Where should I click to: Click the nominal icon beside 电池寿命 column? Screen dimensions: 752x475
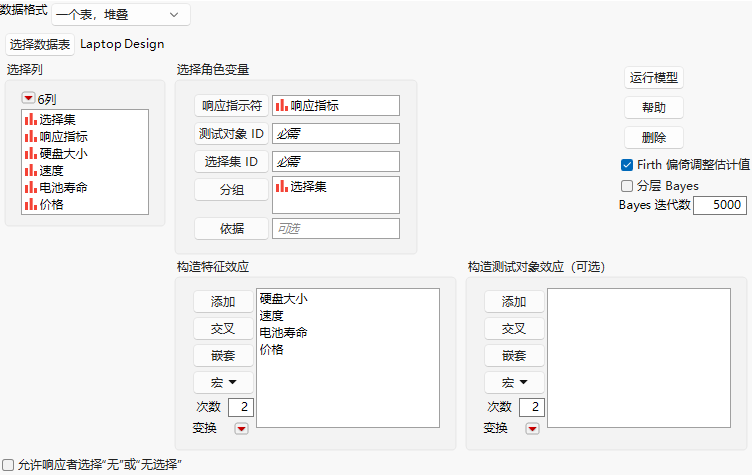coord(31,187)
